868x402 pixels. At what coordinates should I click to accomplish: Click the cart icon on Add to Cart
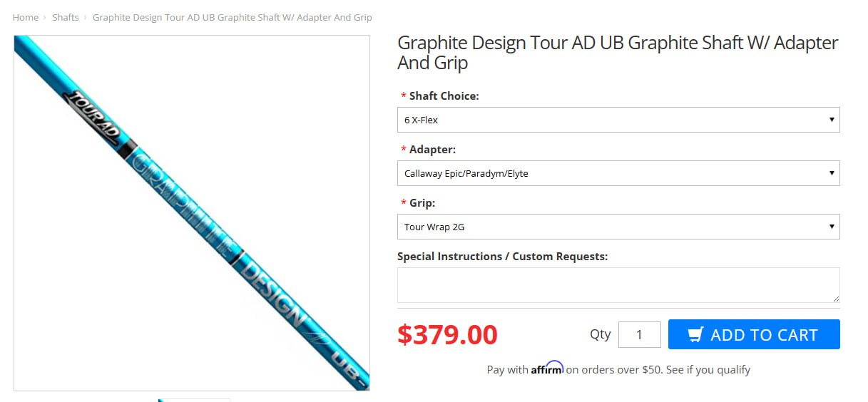point(695,335)
